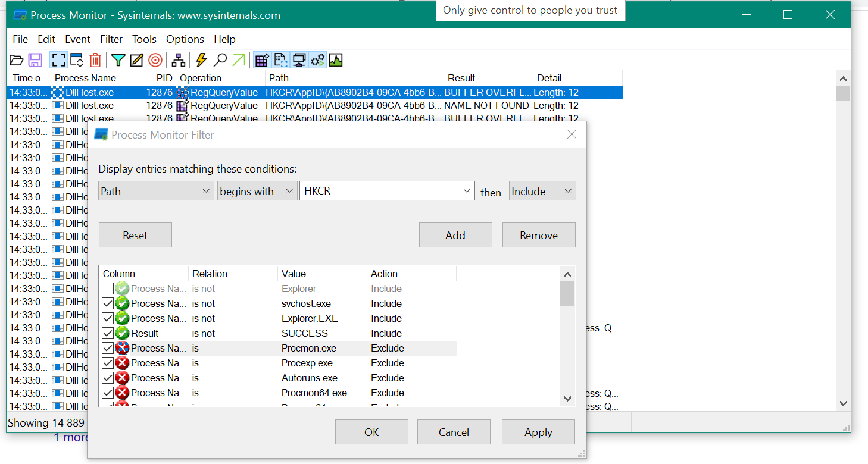The height and width of the screenshot is (464, 868).
Task: Click the green Jump To arrow icon
Action: (x=239, y=60)
